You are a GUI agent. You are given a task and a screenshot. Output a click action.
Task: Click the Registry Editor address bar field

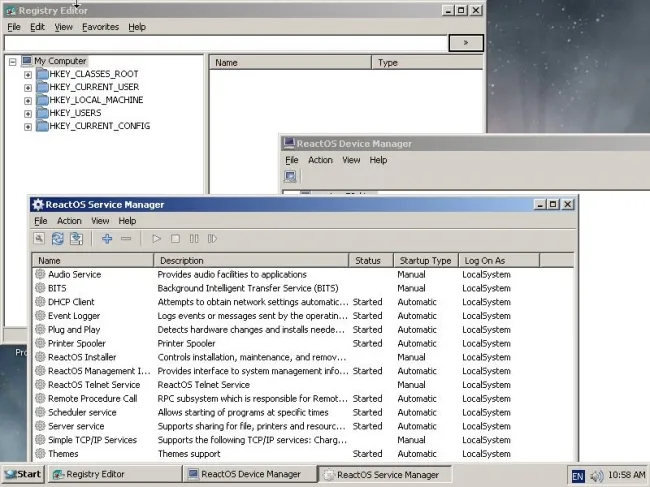pyautogui.click(x=226, y=43)
